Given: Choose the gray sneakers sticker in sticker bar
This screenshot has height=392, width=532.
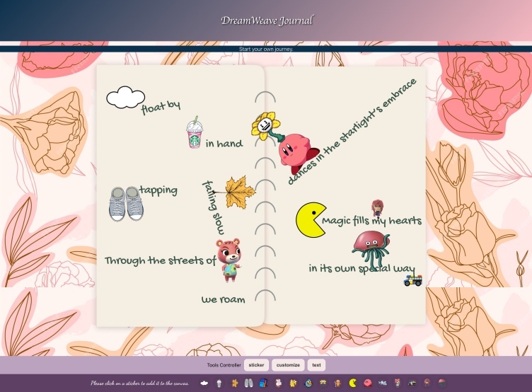Looking at the screenshot, I should 249,384.
